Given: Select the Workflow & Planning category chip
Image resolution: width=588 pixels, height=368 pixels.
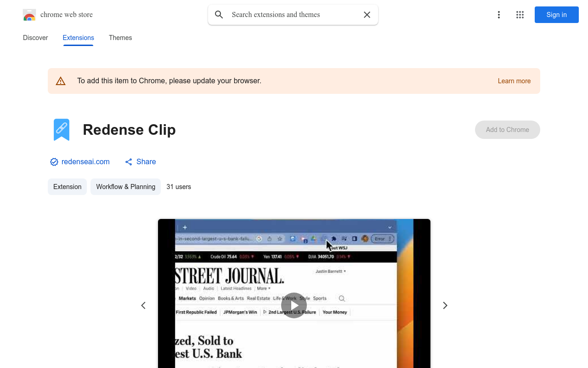Looking at the screenshot, I should coord(125,187).
